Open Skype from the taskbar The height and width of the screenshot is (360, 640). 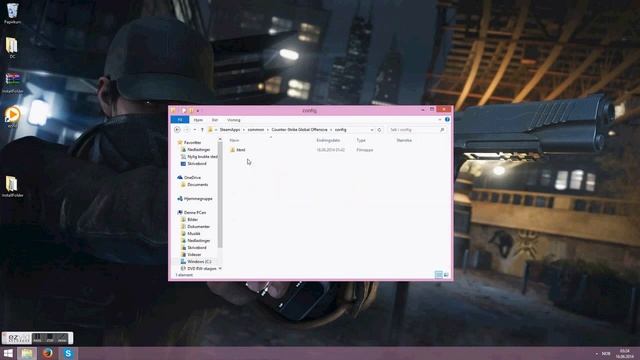pyautogui.click(x=68, y=353)
